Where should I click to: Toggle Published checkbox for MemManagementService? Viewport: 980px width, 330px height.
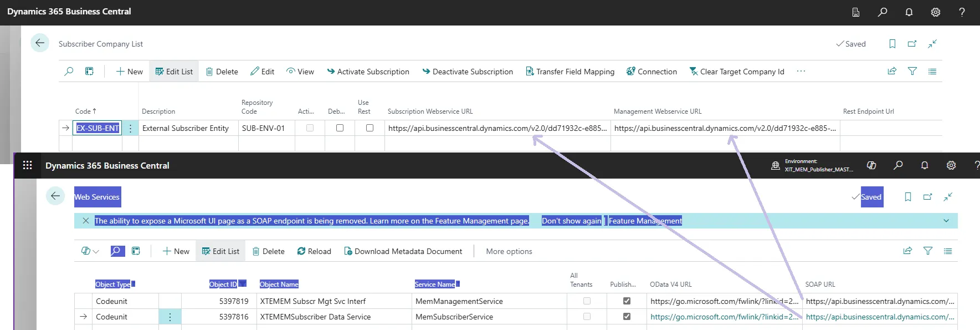point(627,301)
